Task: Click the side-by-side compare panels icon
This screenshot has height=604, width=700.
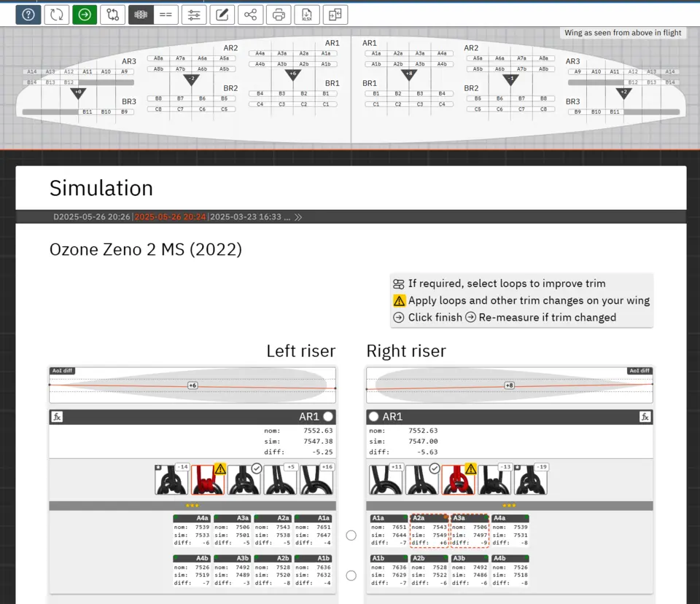Action: pos(335,15)
